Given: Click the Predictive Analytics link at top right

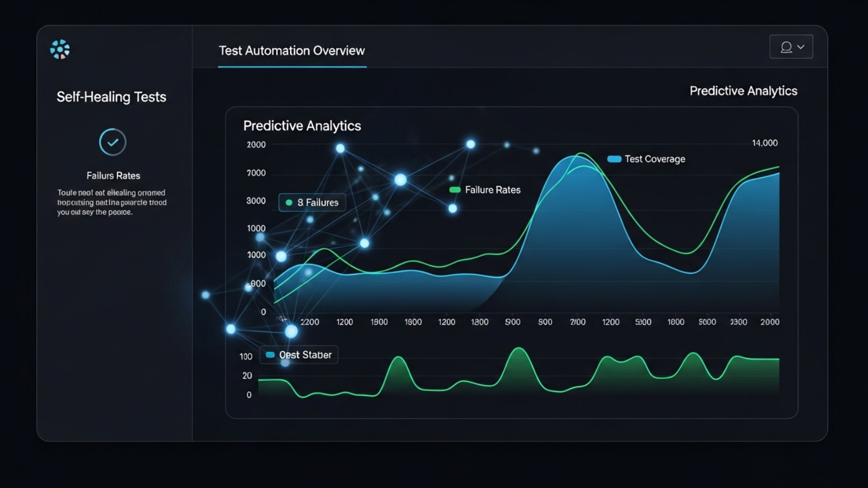Looking at the screenshot, I should tap(743, 91).
